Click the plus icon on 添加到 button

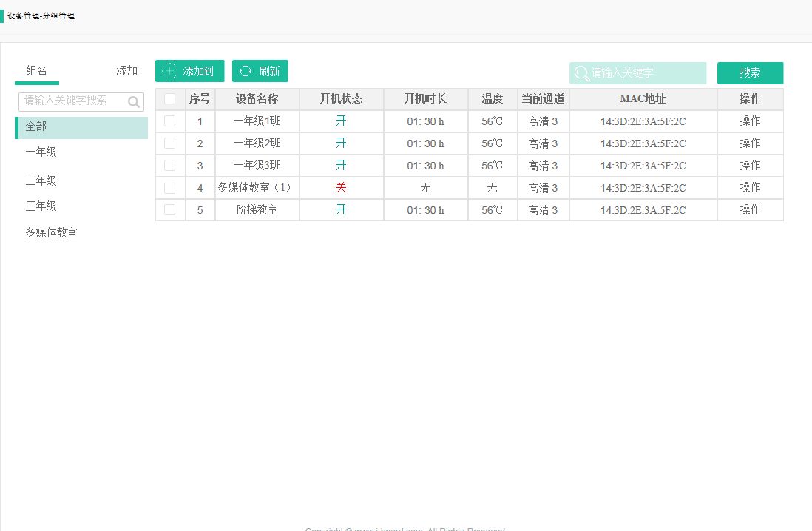click(170, 71)
